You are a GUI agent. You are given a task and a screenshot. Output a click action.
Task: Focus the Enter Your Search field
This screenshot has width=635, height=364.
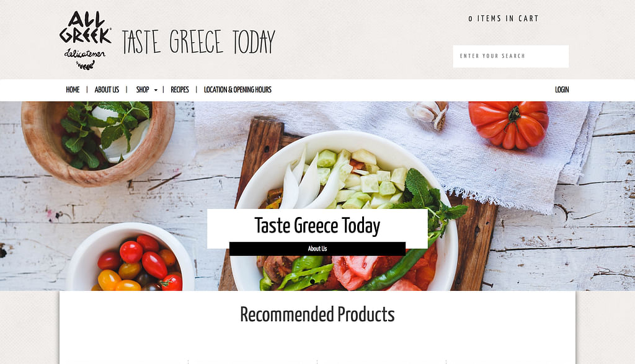[511, 56]
